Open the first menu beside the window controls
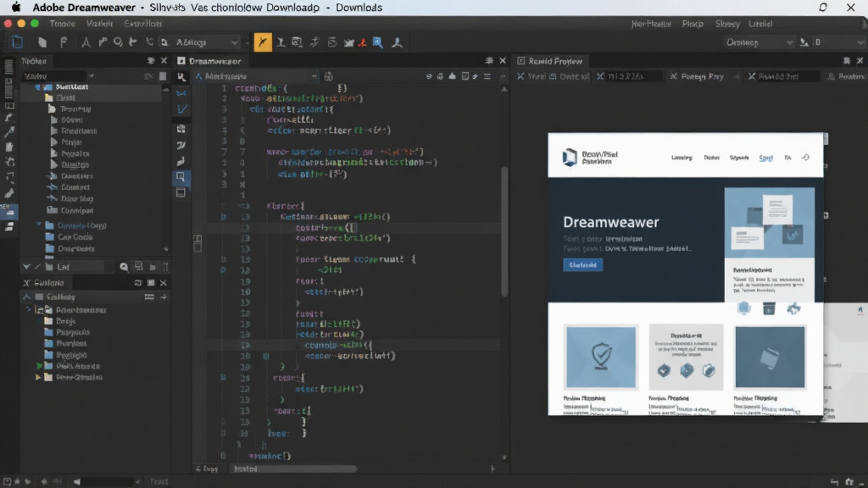 pos(62,24)
